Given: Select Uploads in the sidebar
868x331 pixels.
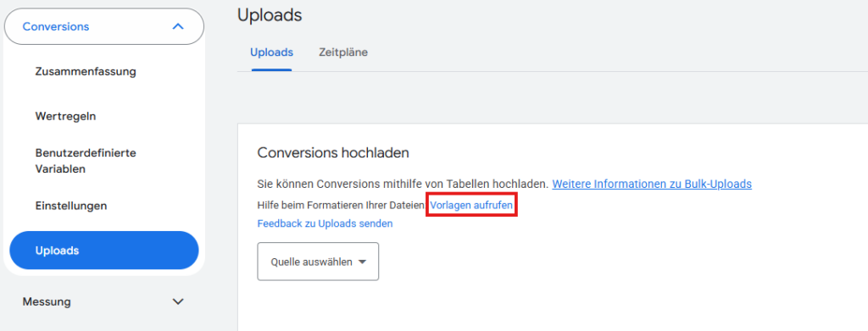Looking at the screenshot, I should (x=104, y=251).
